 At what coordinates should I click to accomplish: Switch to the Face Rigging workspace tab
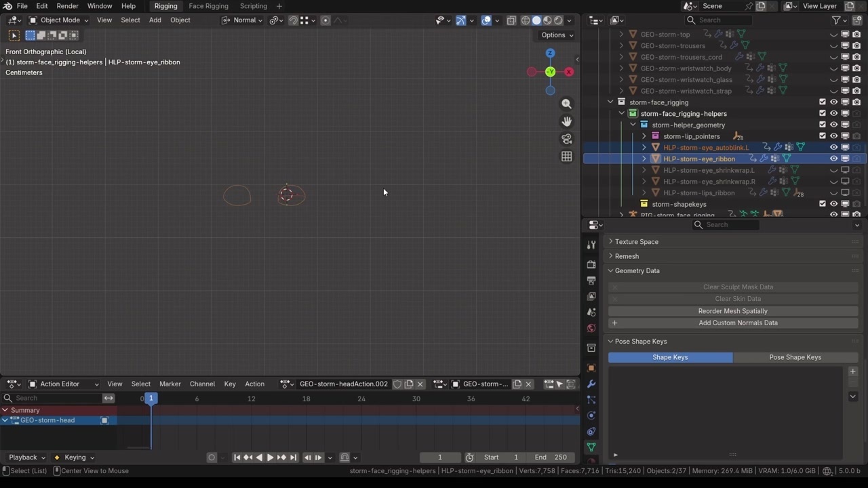(x=208, y=6)
